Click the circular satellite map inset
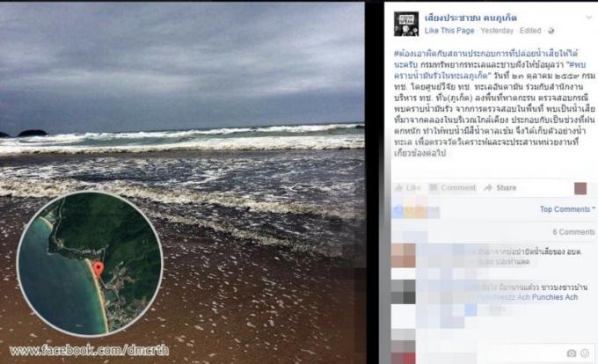598x364 pixels. click(x=90, y=264)
